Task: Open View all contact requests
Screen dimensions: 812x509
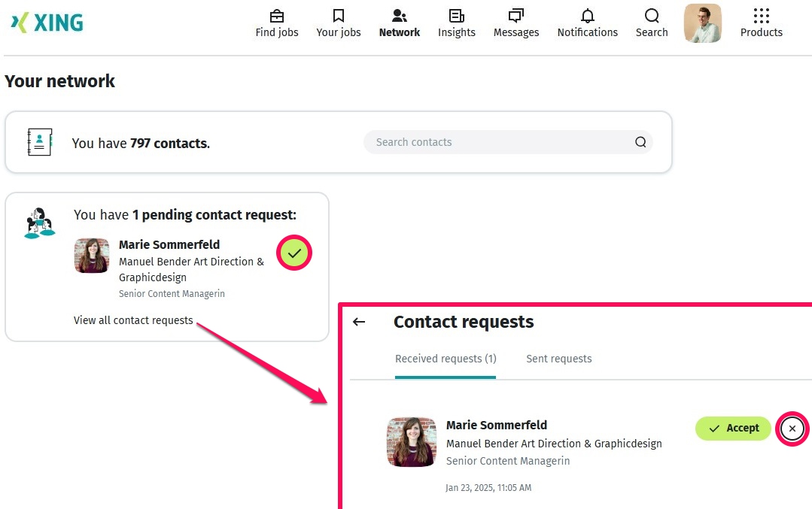Action: 133,320
